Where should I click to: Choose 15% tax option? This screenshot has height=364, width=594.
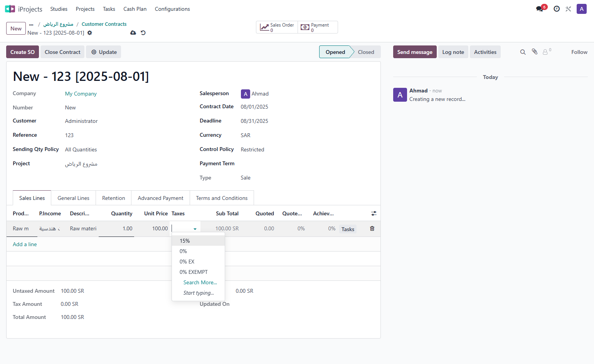point(198,241)
